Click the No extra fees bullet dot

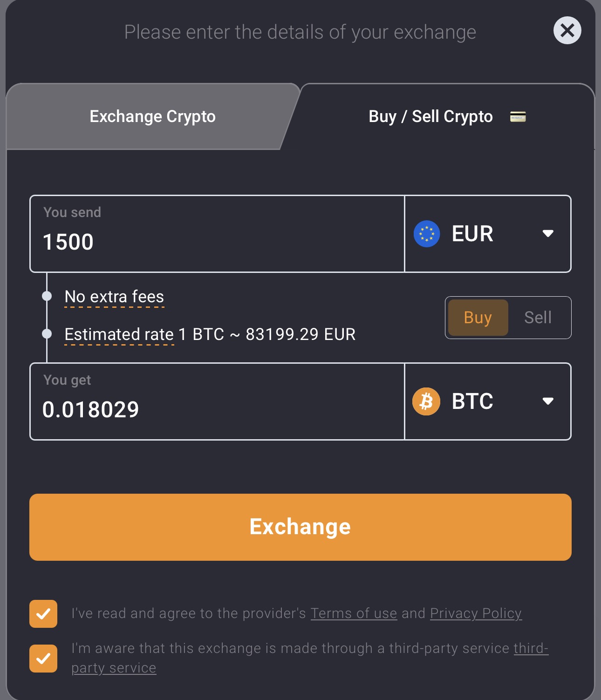point(47,296)
